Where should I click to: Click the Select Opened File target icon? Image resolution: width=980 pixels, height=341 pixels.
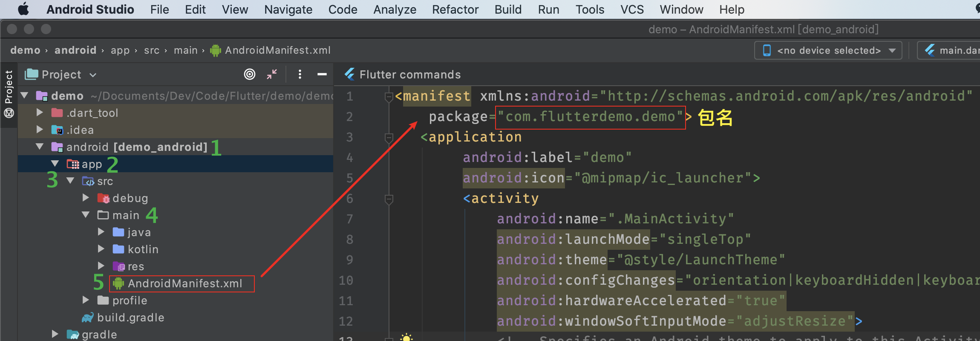coord(250,75)
